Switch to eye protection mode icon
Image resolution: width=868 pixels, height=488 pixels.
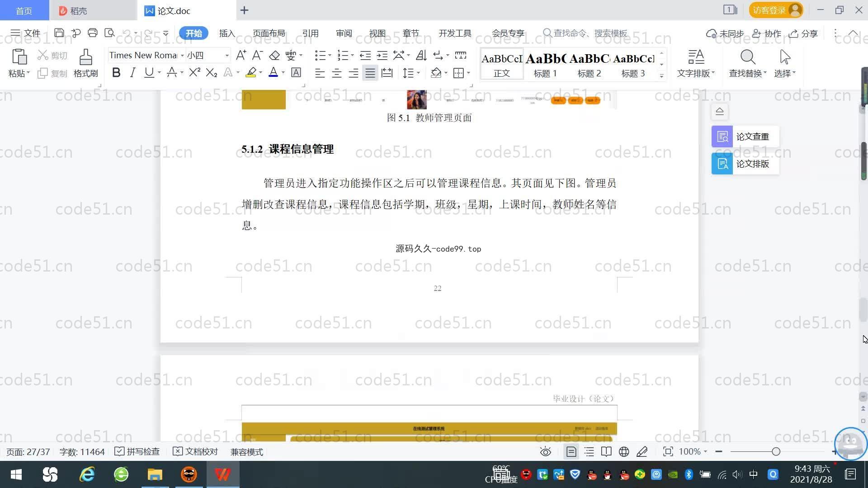(546, 451)
